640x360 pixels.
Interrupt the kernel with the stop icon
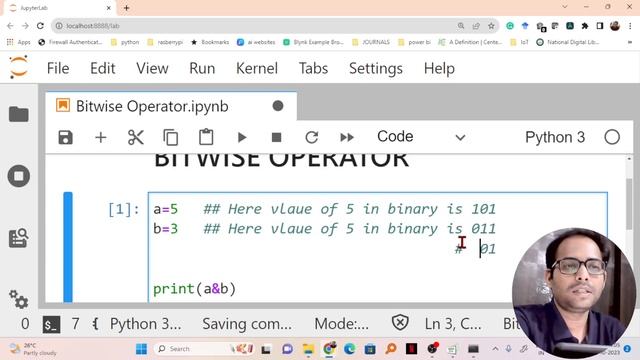(x=276, y=137)
